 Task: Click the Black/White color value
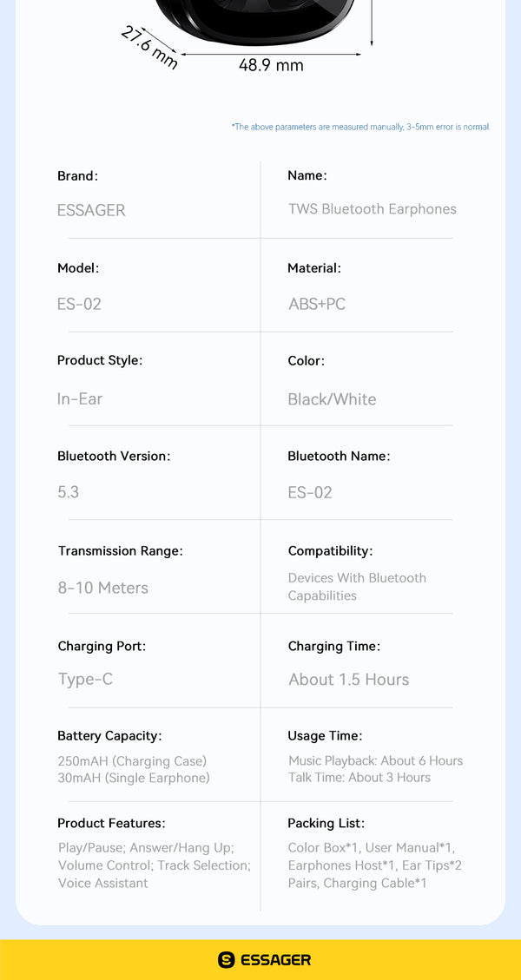click(332, 399)
